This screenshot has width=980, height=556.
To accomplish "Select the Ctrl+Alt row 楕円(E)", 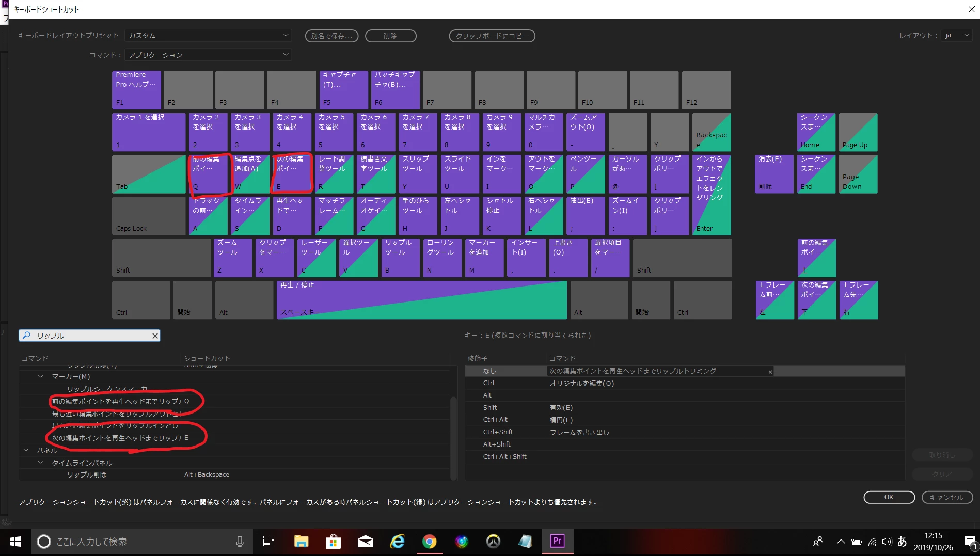I will pyautogui.click(x=685, y=420).
